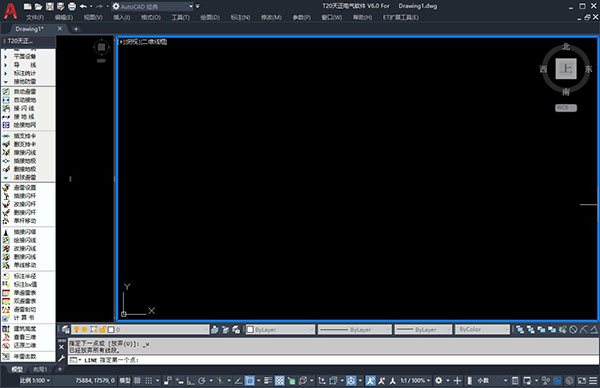
Task: Click the 比例 1:100 scale button
Action: click(x=34, y=380)
